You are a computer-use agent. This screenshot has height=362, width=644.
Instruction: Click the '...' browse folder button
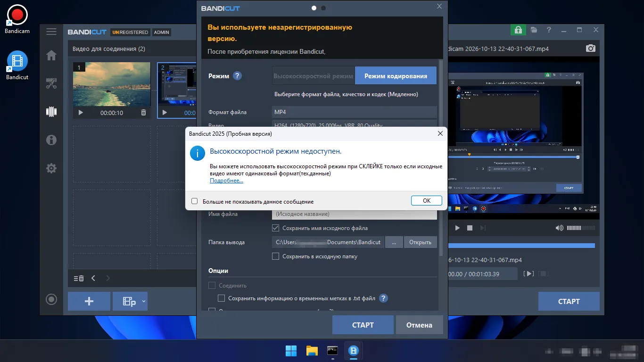(x=394, y=242)
